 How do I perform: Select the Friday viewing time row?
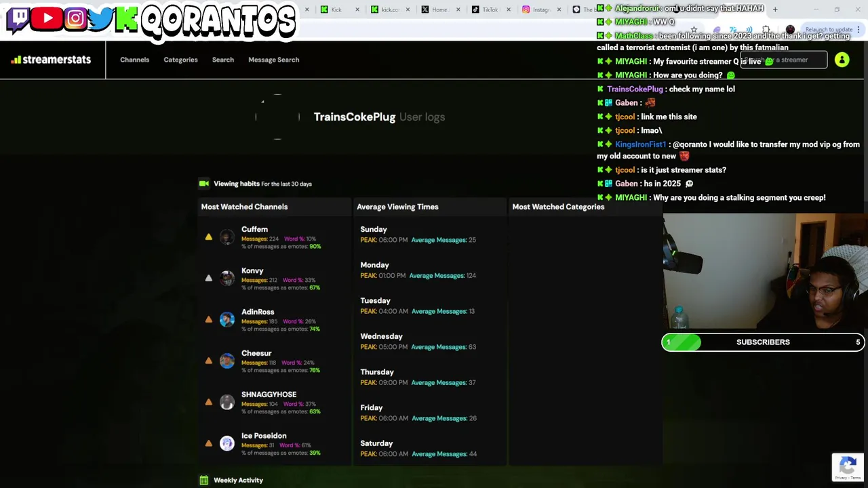(429, 413)
